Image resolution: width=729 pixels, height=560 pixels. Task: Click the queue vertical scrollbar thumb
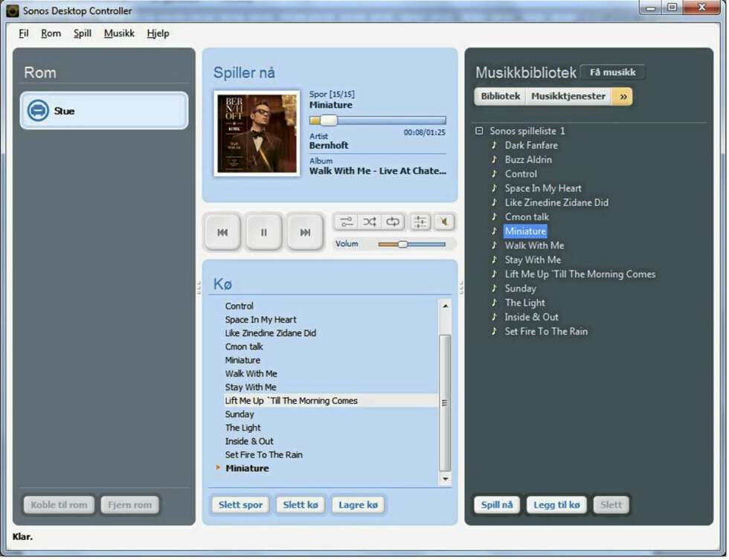click(445, 402)
